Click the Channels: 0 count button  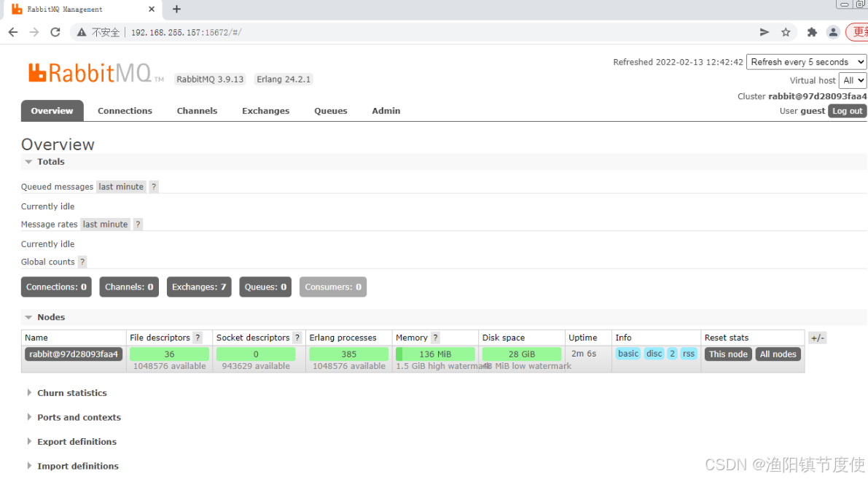click(129, 287)
